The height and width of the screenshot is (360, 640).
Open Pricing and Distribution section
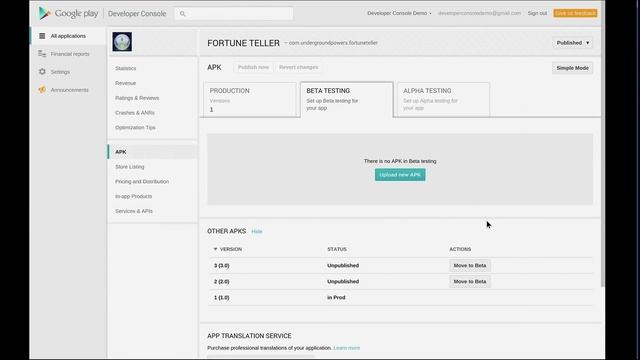coord(142,181)
